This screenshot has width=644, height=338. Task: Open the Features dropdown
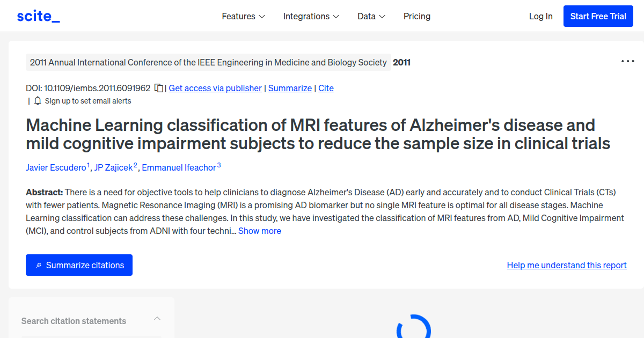[243, 16]
